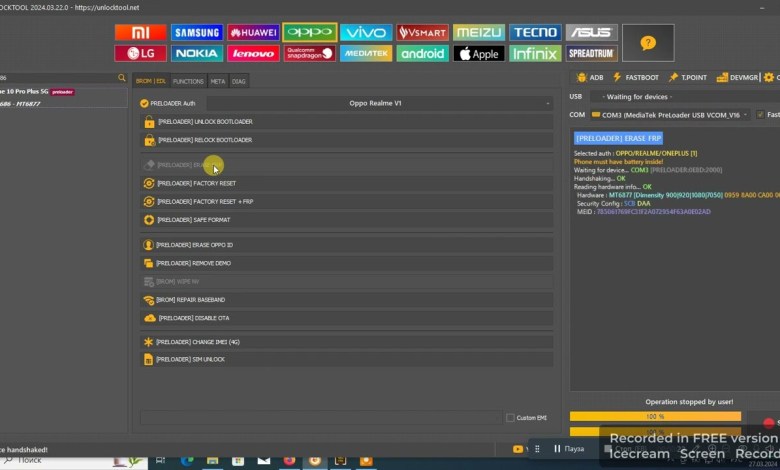Toggle the Fast checkbox next to COM port

[x=760, y=115]
